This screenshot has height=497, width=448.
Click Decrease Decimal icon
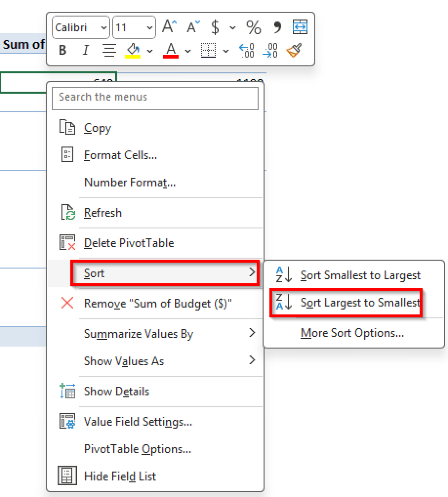click(270, 50)
